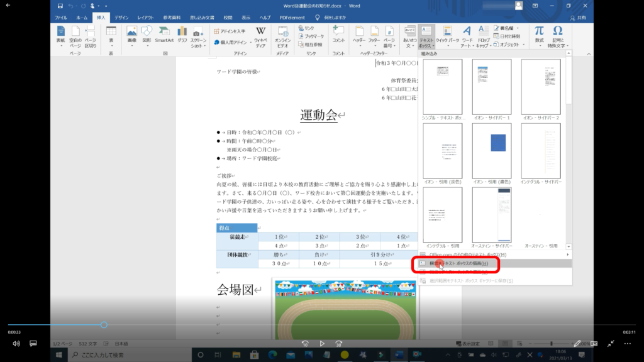Click the 数式 pi equation icon
This screenshot has height=362, width=644.
[x=539, y=35]
